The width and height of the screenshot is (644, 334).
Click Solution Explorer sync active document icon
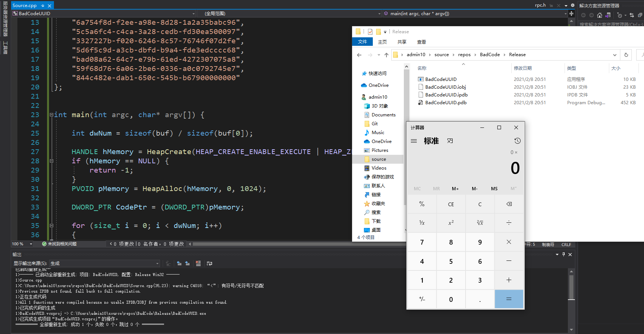click(x=631, y=15)
